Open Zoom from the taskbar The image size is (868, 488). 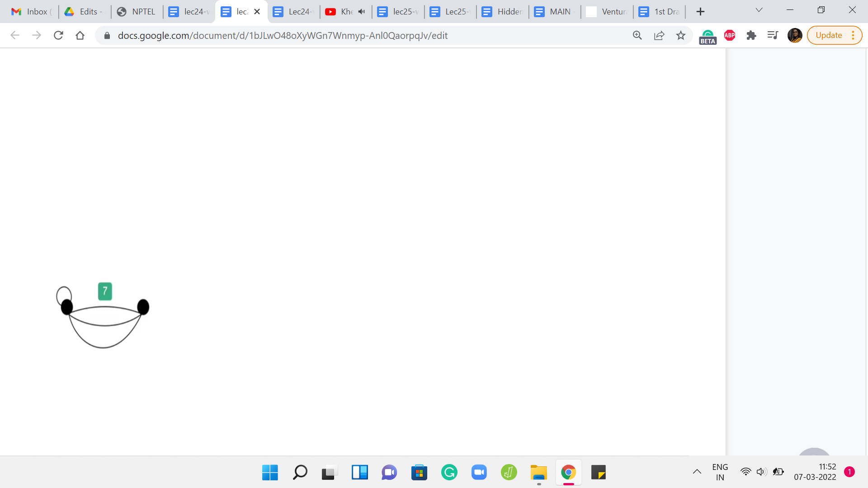(479, 473)
